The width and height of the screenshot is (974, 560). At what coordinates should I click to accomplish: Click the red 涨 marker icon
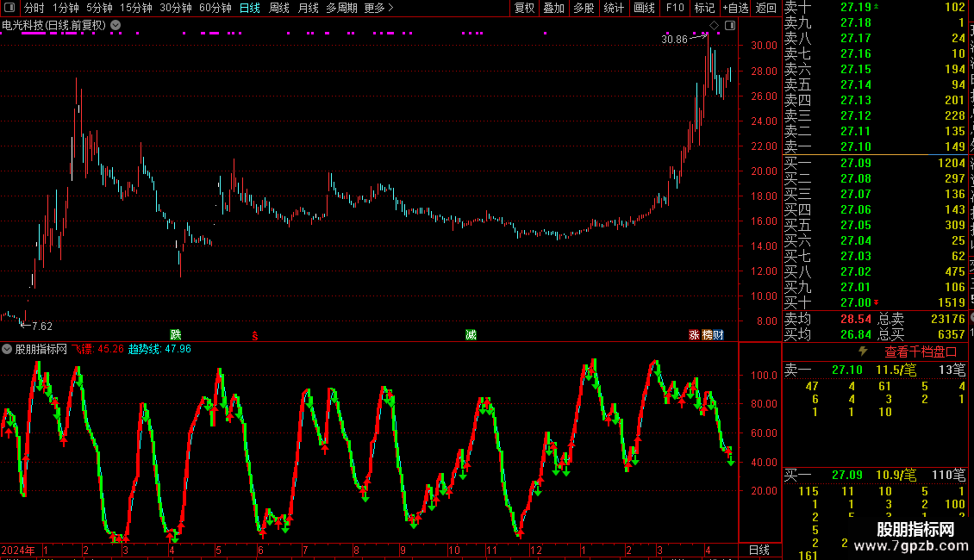695,334
